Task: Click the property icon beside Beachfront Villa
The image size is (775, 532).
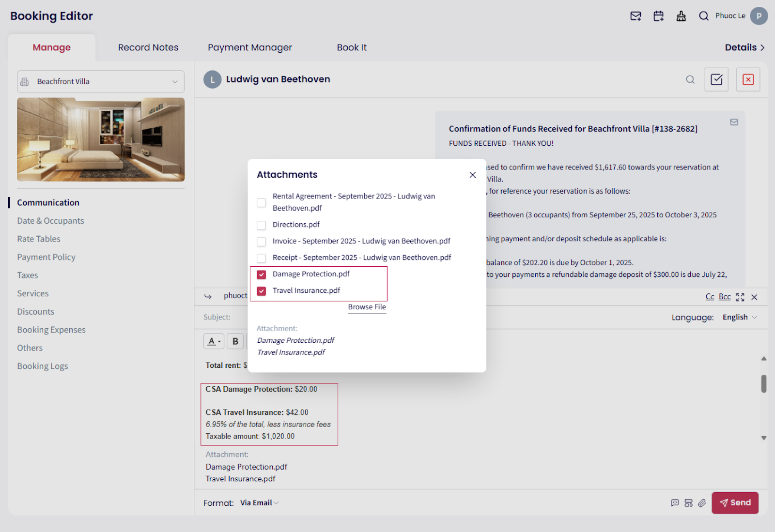Action: pos(25,82)
